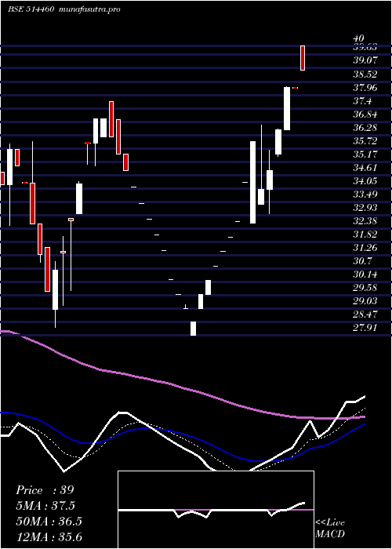Select the 30.14 price level label

[x=365, y=274]
